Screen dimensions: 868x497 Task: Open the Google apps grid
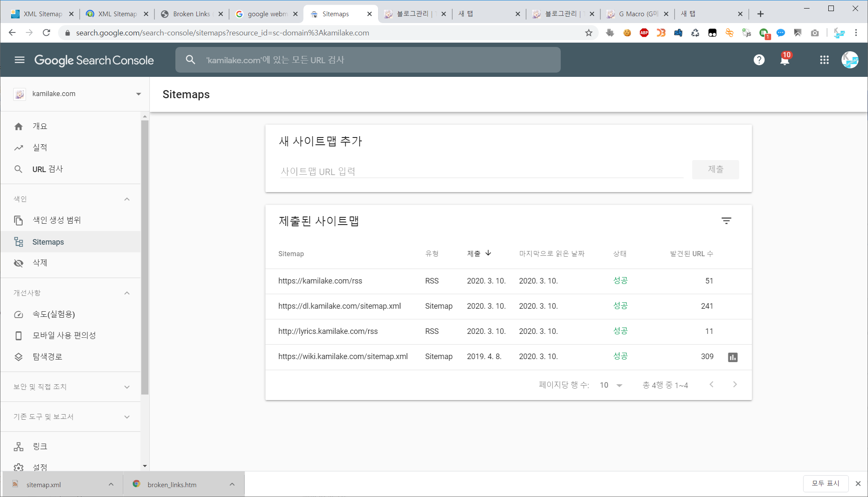pyautogui.click(x=824, y=60)
